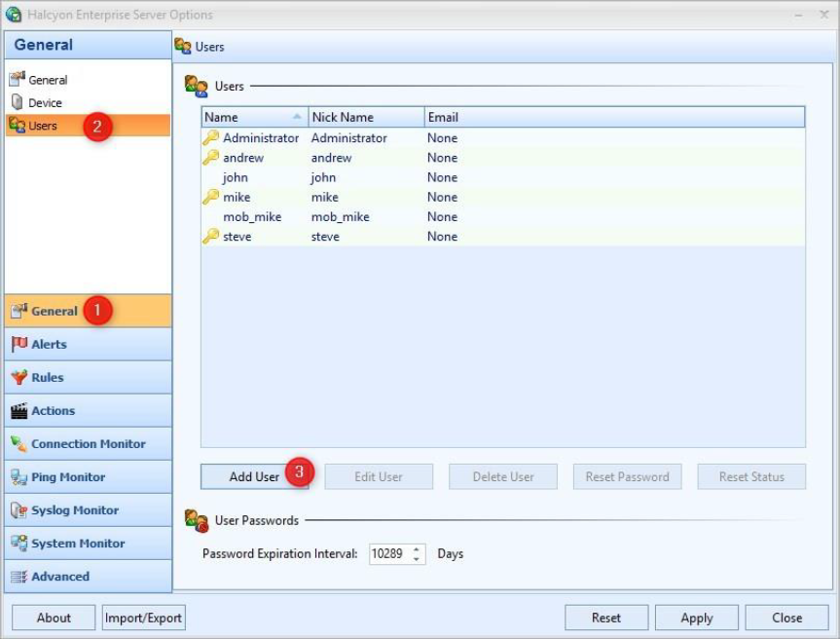This screenshot has height=639, width=840.
Task: Select the General tree item
Action: (x=48, y=80)
